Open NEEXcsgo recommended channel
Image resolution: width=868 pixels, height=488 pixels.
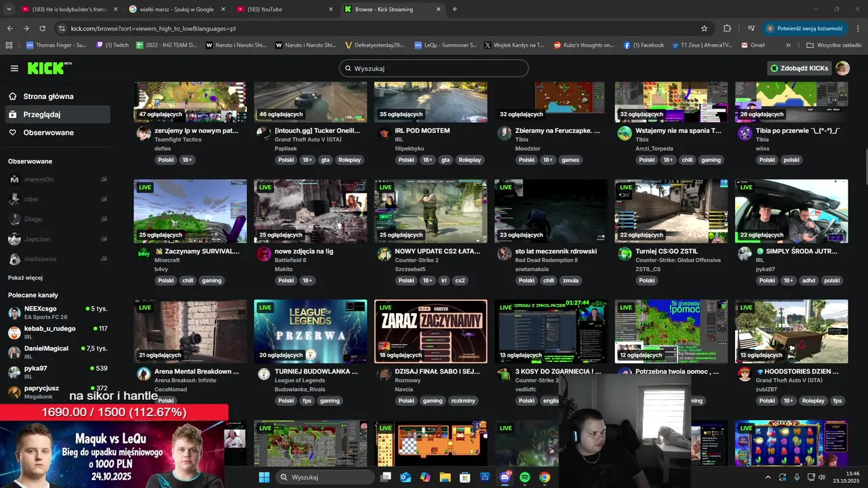[58, 312]
